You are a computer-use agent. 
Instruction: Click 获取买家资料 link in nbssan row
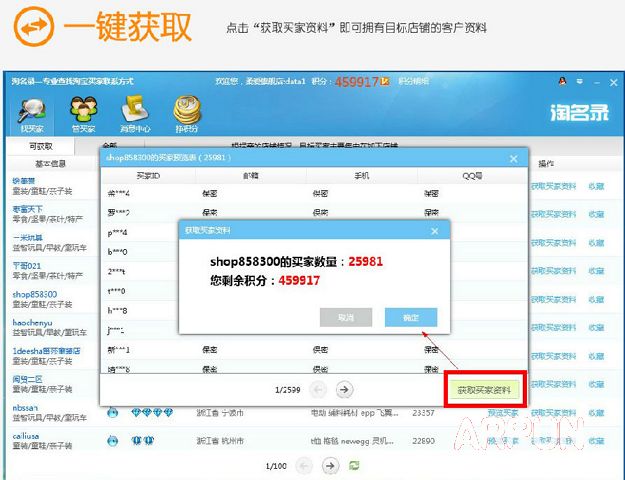(x=553, y=413)
